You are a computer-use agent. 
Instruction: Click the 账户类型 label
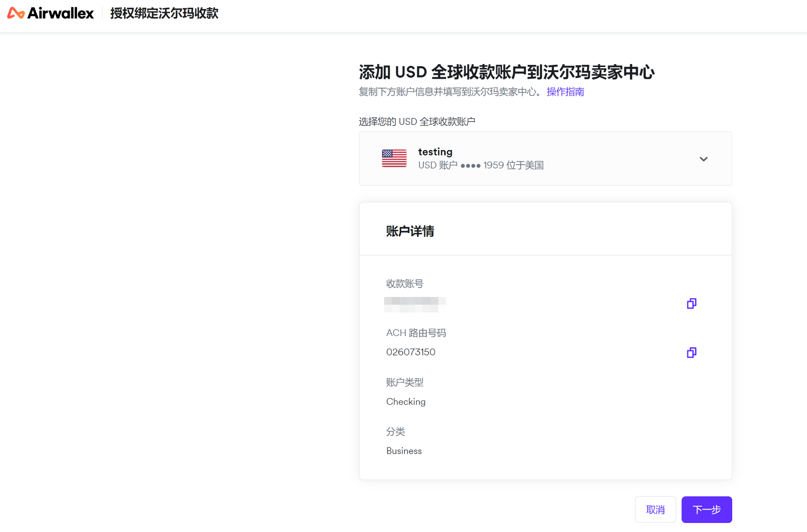[x=405, y=382]
